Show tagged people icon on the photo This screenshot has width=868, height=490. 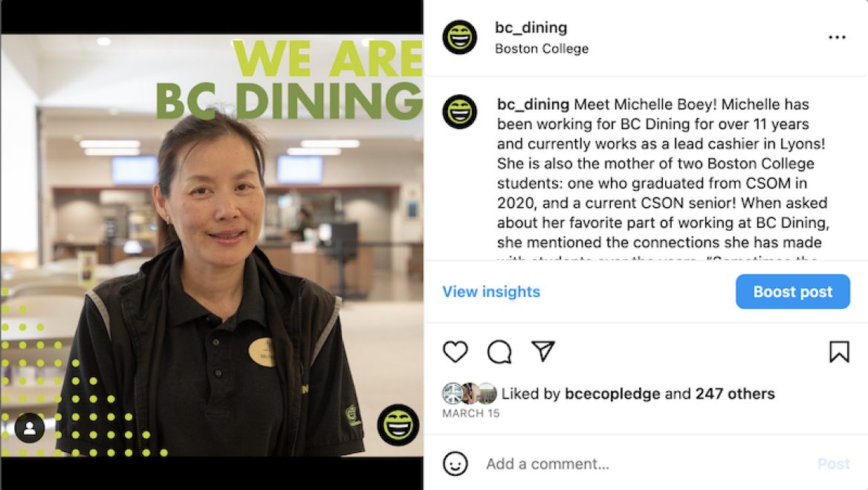coord(29,428)
